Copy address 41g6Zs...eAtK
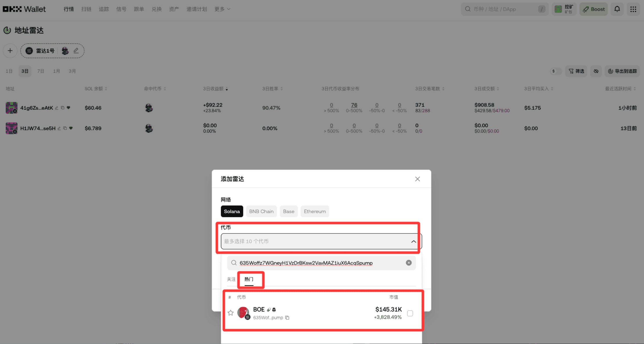This screenshot has width=644, height=344. point(62,108)
